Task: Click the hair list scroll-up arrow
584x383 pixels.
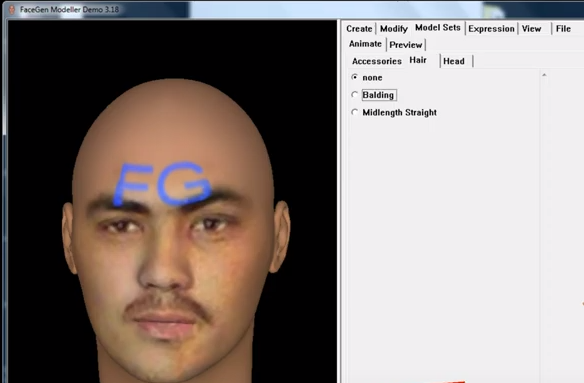Action: click(x=544, y=75)
